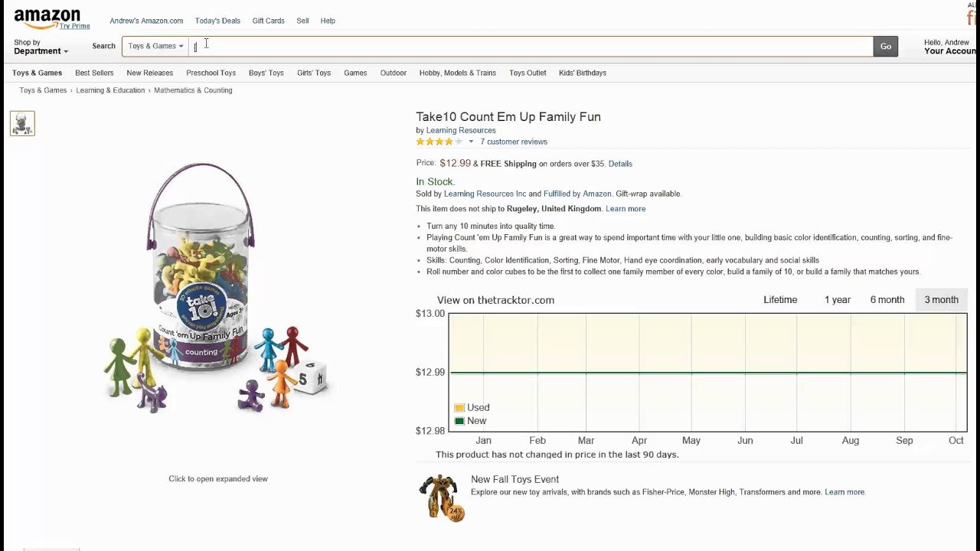Click the yellow Used legend swatch
980x551 pixels.
click(x=459, y=408)
